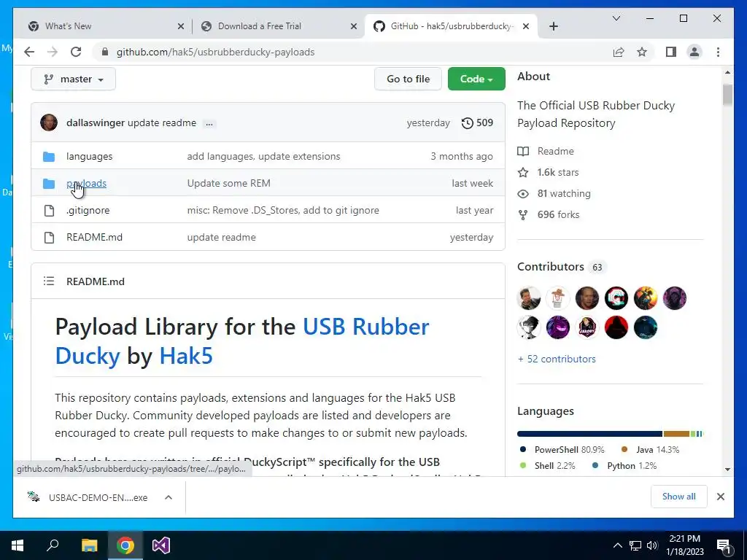The image size is (747, 560).
Task: Open update readme commit message
Action: tap(162, 122)
